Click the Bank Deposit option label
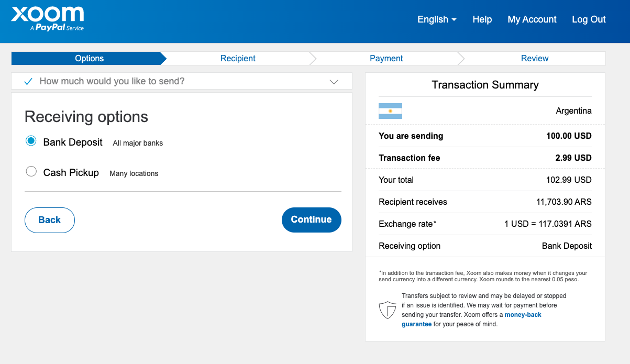Viewport: 630px width, 364px height. click(x=73, y=142)
